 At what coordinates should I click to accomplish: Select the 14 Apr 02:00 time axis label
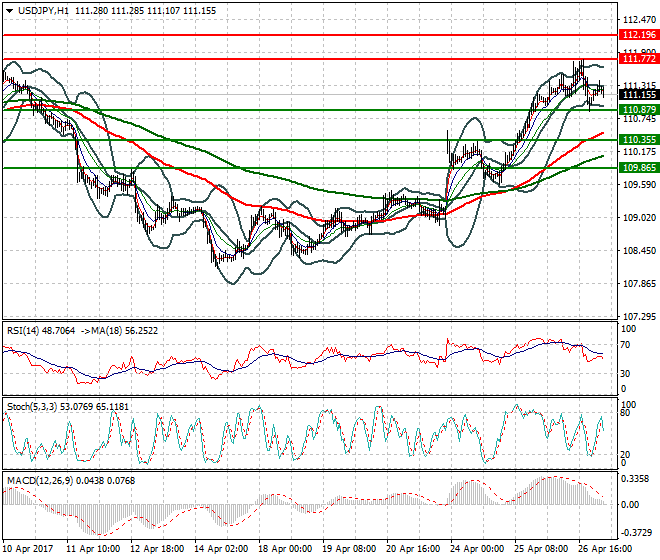[x=221, y=549]
